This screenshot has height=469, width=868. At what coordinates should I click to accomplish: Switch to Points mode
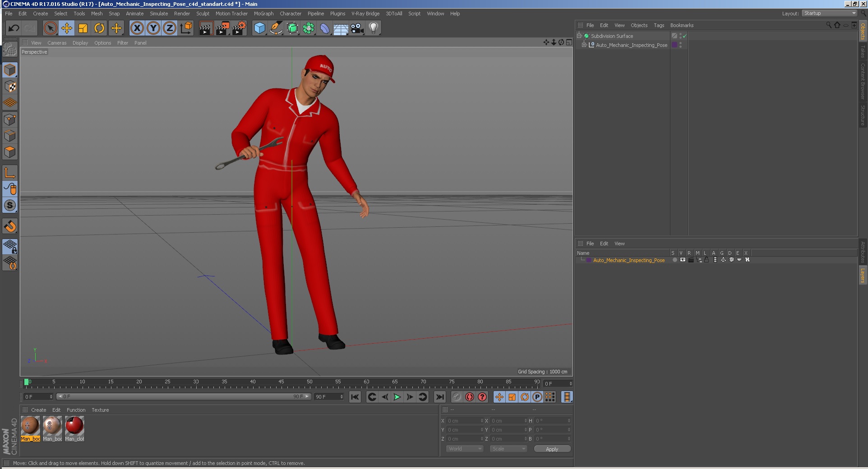pyautogui.click(x=10, y=120)
